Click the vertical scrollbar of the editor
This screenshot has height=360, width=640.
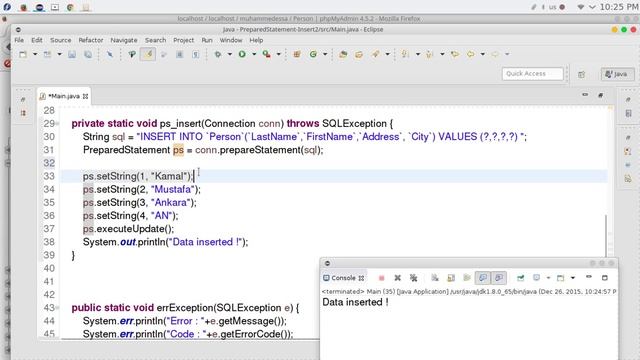click(606, 237)
